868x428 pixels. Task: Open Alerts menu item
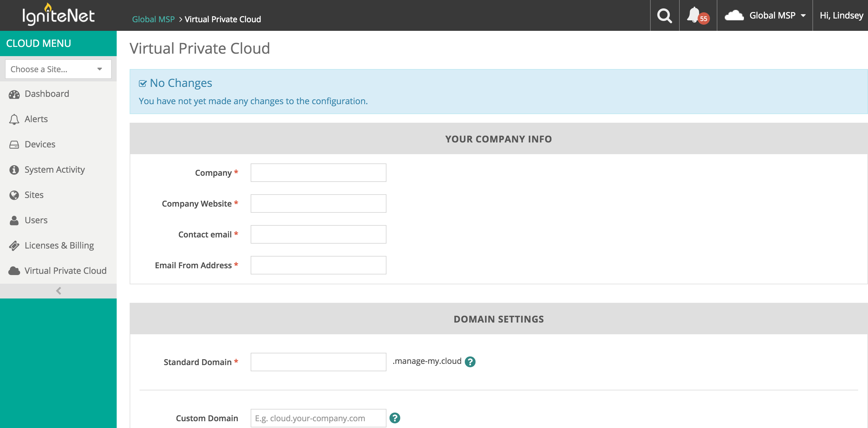(x=36, y=119)
